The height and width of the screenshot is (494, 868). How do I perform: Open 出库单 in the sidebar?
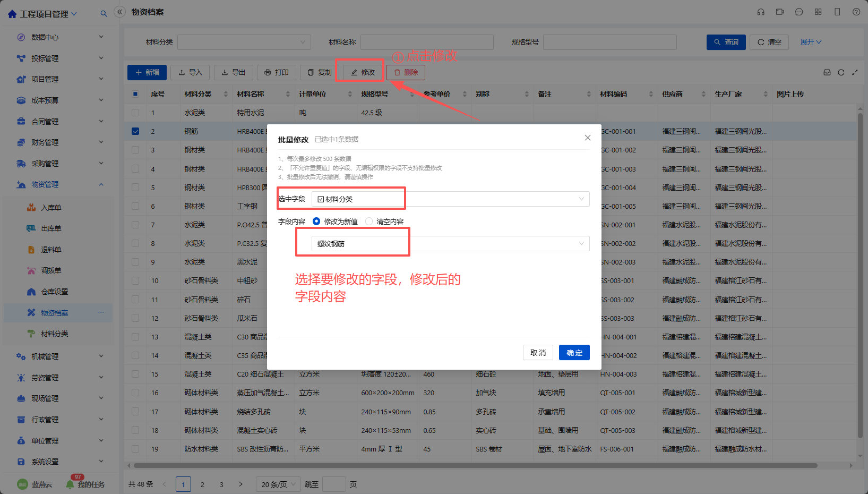point(51,228)
